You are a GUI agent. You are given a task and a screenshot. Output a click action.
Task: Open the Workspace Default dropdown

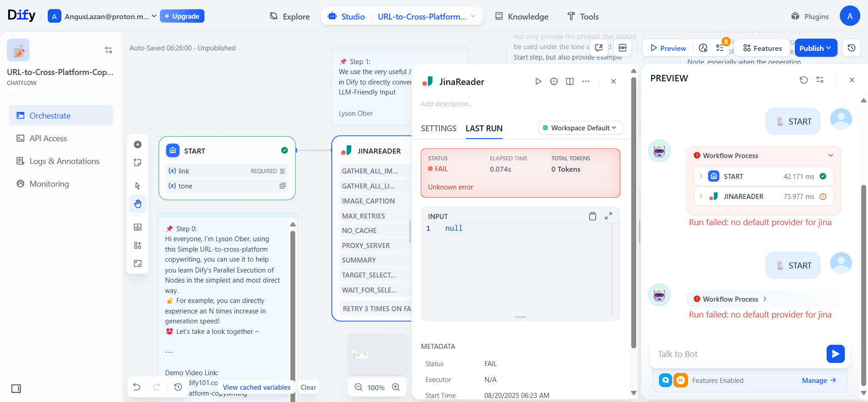(x=580, y=128)
